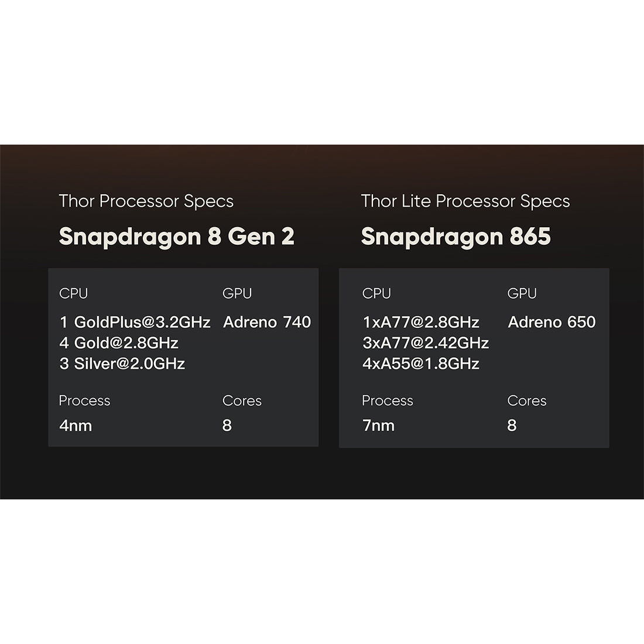Click the CPU label in the Snapdragon 8 Gen 2 panel
Viewport: 644px width, 644px height.
point(73,293)
